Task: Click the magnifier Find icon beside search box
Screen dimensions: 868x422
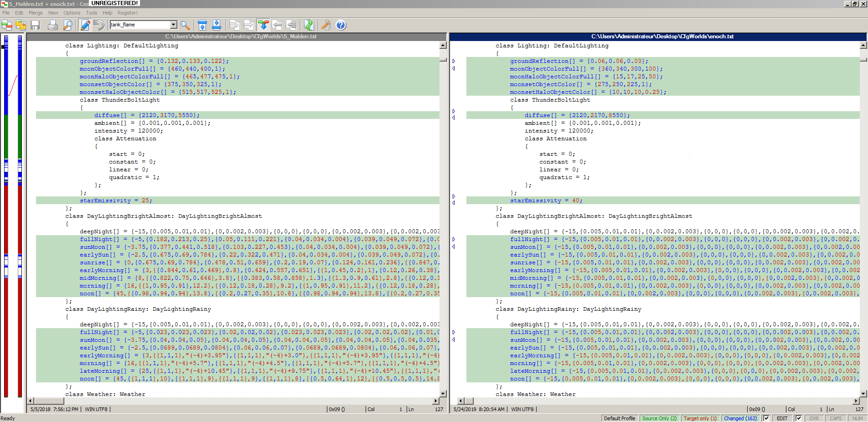Action: pyautogui.click(x=185, y=25)
